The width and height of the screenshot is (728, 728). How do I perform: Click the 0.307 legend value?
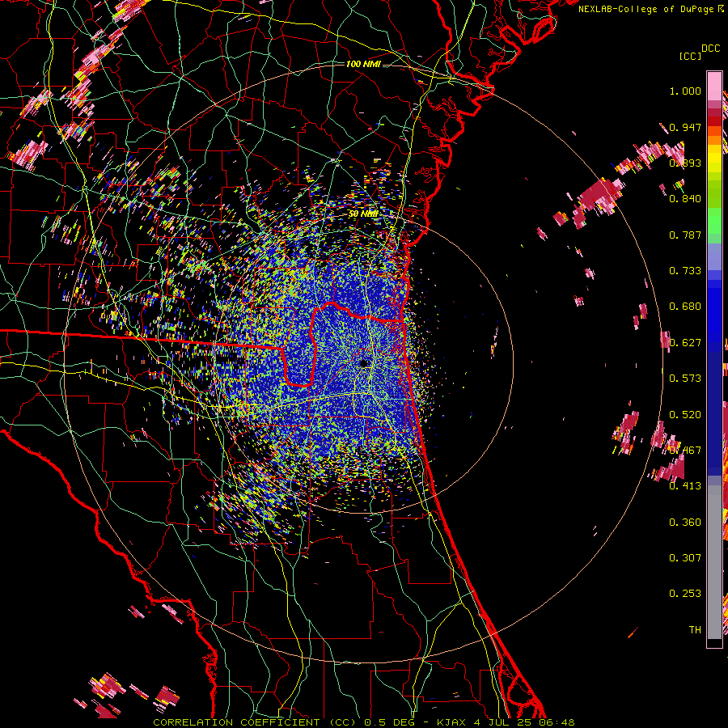pyautogui.click(x=685, y=558)
